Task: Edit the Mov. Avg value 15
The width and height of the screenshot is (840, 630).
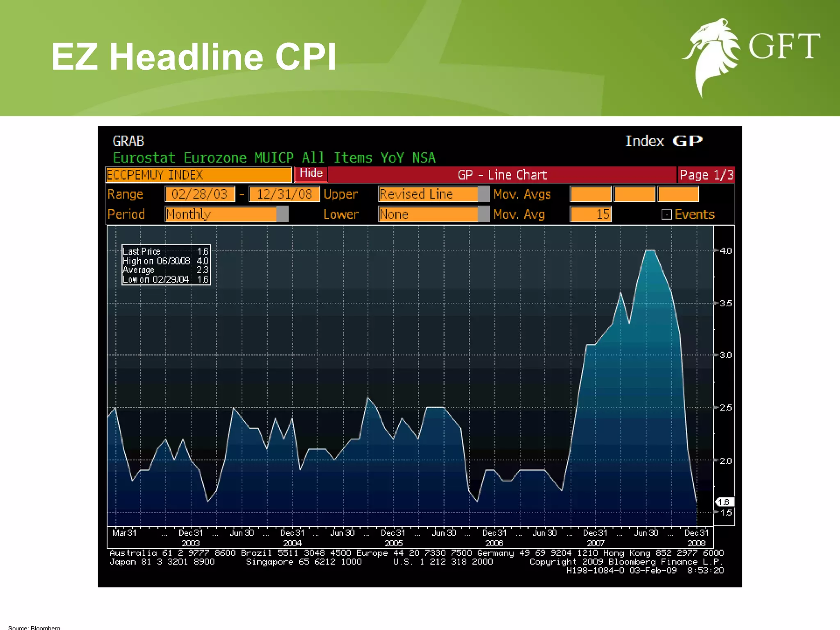Action: [x=591, y=214]
